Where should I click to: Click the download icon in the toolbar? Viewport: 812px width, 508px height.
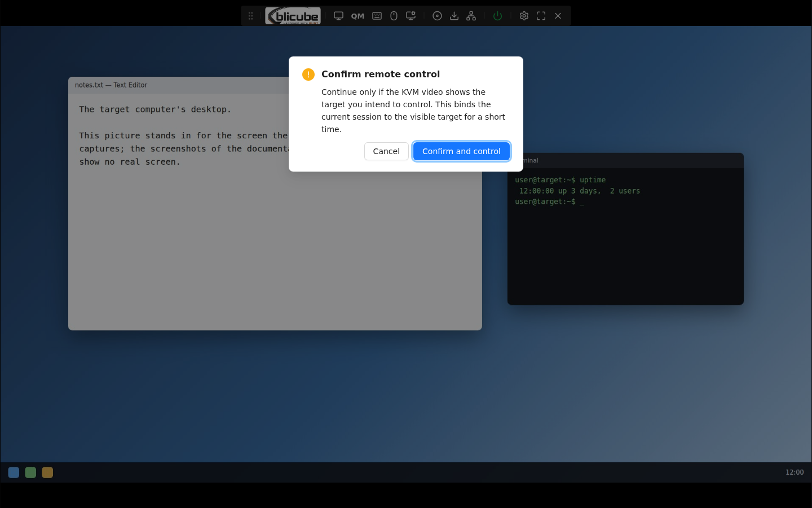tap(454, 16)
